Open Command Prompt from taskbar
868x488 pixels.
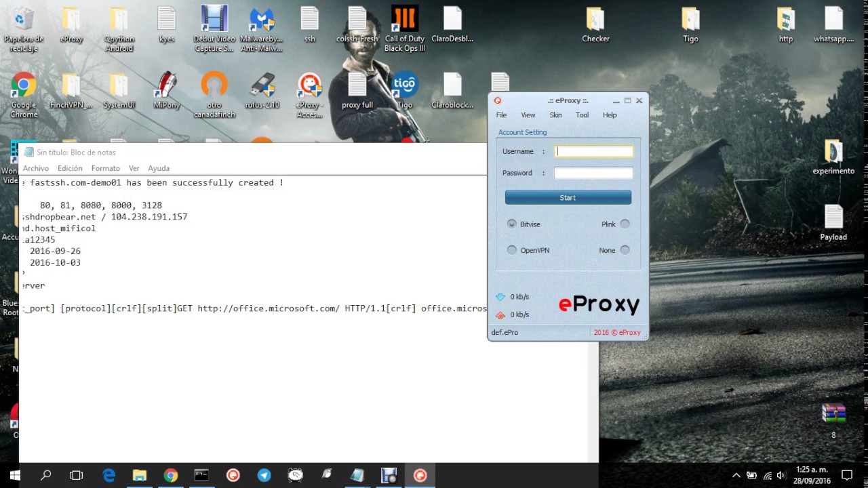[201, 475]
